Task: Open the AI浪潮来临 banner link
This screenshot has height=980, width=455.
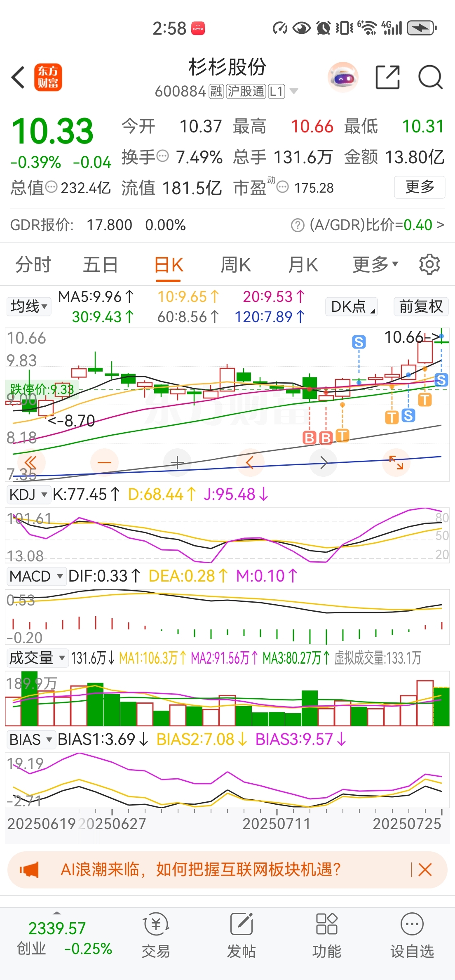Action: (201, 870)
